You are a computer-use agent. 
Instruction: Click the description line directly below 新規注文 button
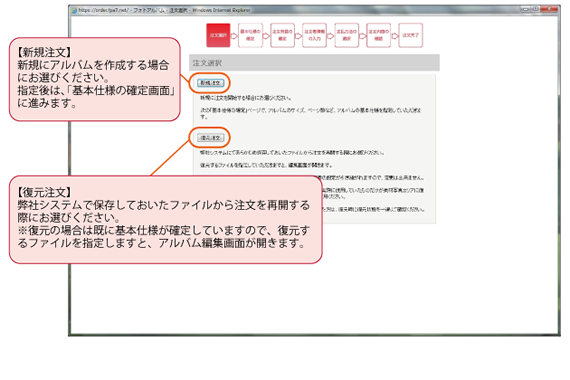[245, 98]
